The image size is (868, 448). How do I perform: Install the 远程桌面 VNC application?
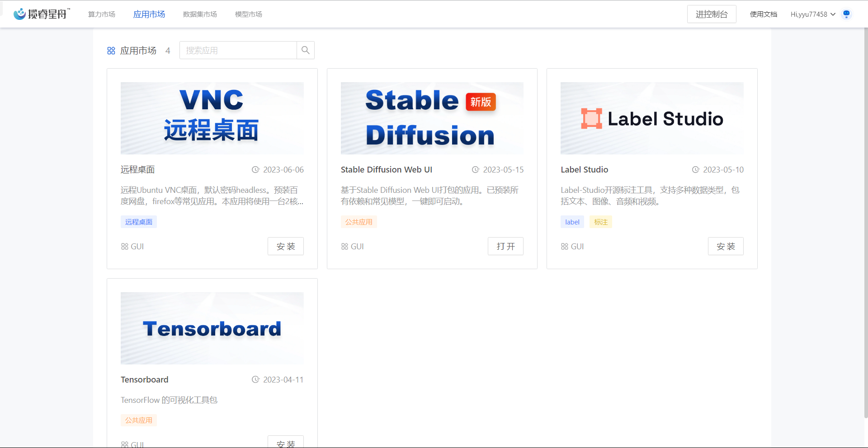[x=285, y=246]
